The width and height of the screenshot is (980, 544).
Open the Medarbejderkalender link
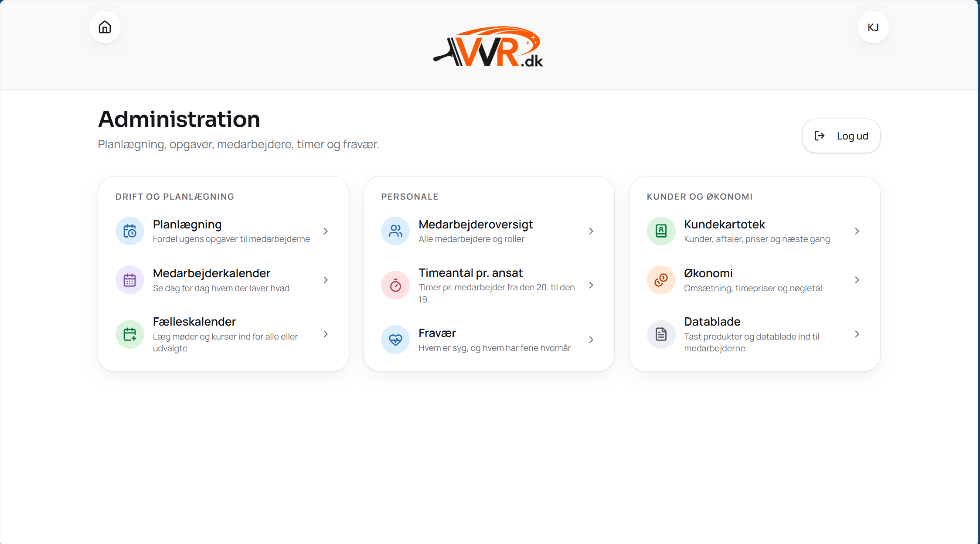coord(211,273)
